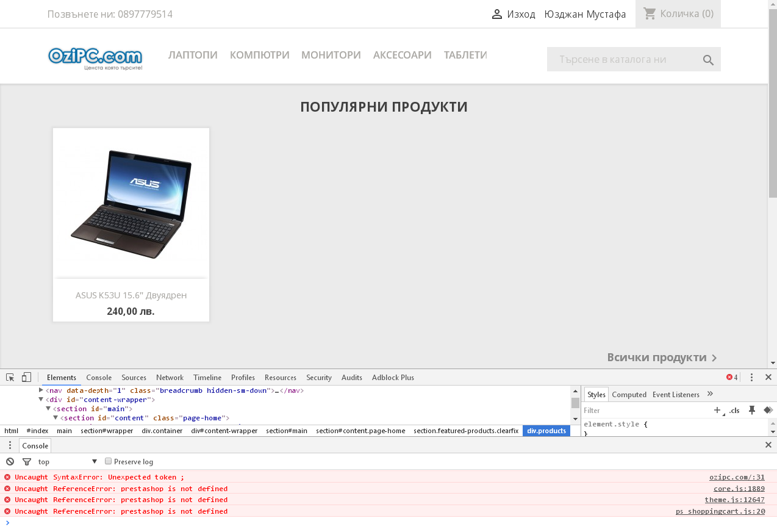
Task: Open the ASUS K53U 15.6" product title
Action: point(131,295)
